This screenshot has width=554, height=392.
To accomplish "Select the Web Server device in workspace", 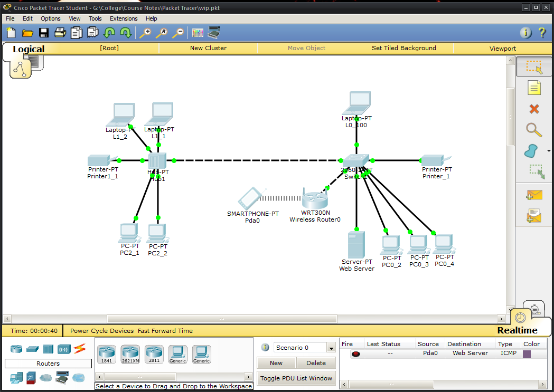I will click(356, 245).
